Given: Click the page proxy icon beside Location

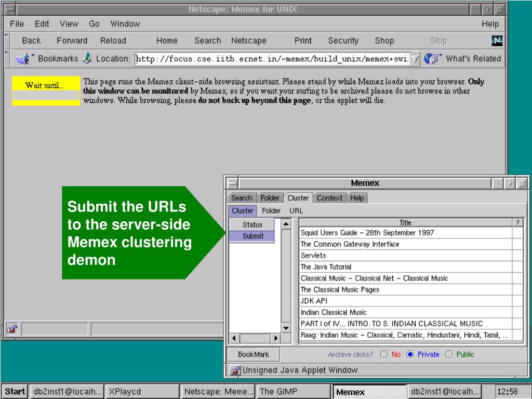Looking at the screenshot, I should point(87,58).
